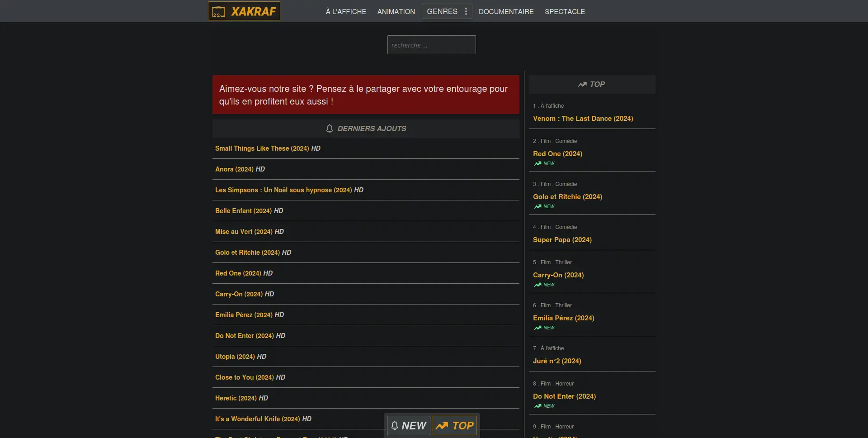Click the share reminder red banner
This screenshot has width=868, height=438.
pyautogui.click(x=366, y=95)
